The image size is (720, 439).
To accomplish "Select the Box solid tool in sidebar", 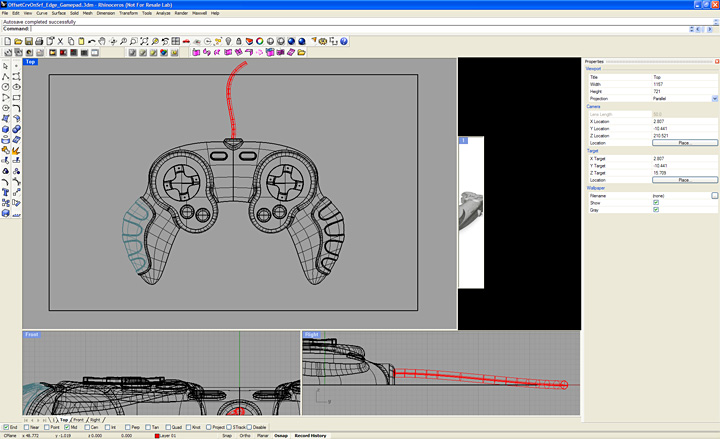I will pos(6,129).
